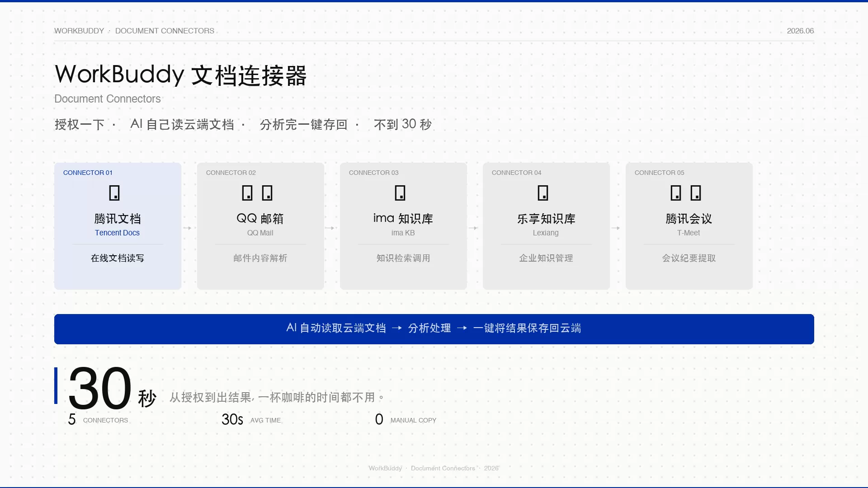The image size is (868, 488).
Task: Click the ima 知识库 card title
Action: (403, 219)
